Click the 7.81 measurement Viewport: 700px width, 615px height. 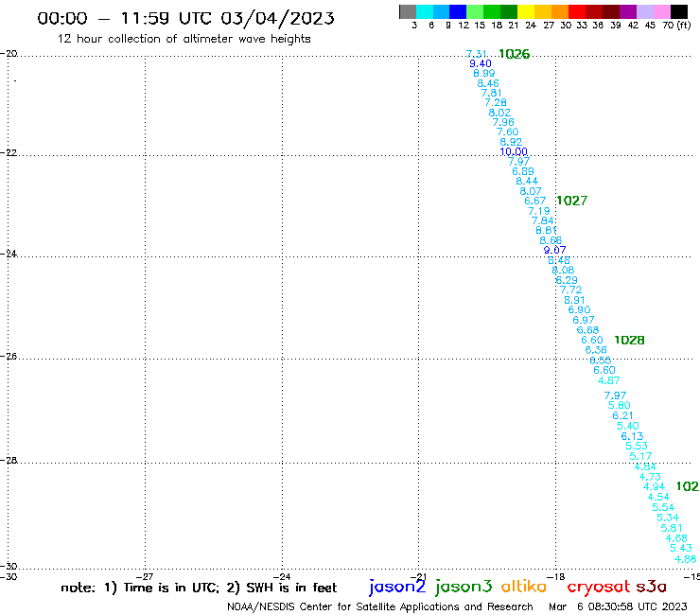tap(492, 93)
